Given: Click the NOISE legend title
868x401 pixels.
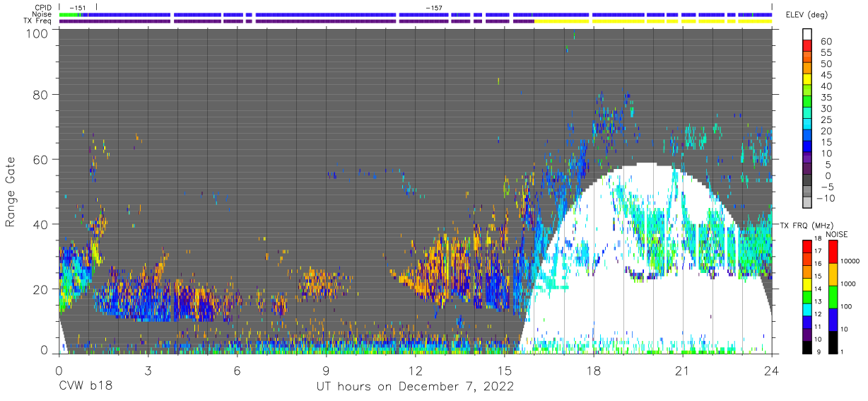Looking at the screenshot, I should pos(836,234).
